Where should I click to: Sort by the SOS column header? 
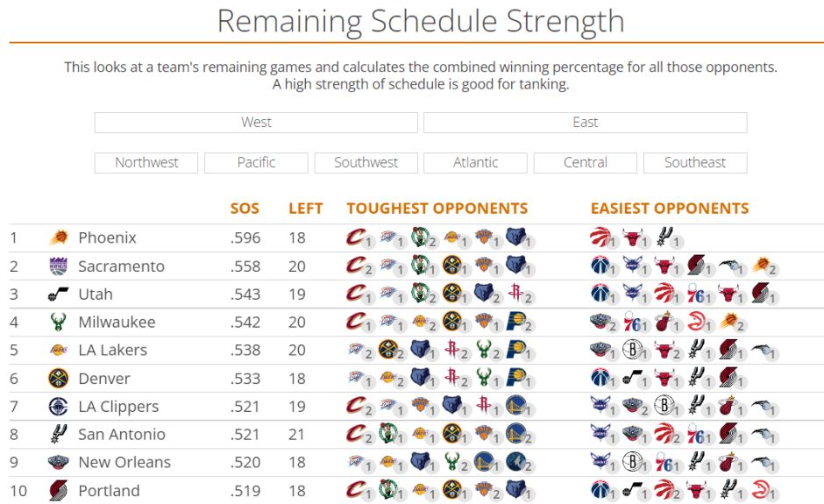tap(245, 209)
